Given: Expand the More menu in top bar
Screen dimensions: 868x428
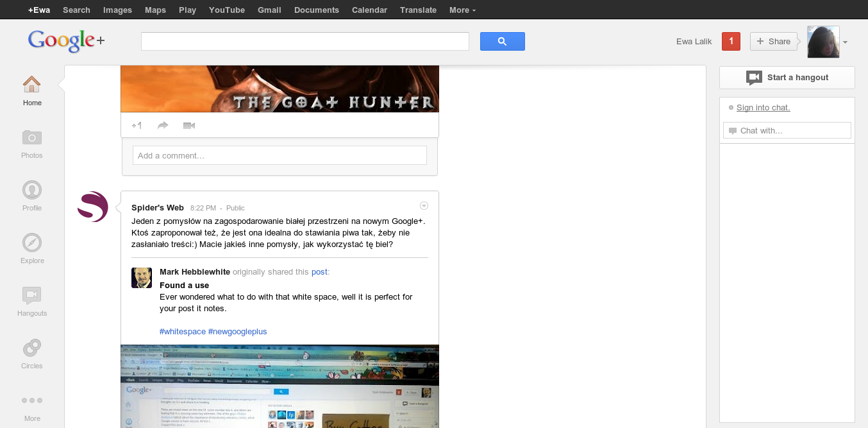Looking at the screenshot, I should [462, 10].
